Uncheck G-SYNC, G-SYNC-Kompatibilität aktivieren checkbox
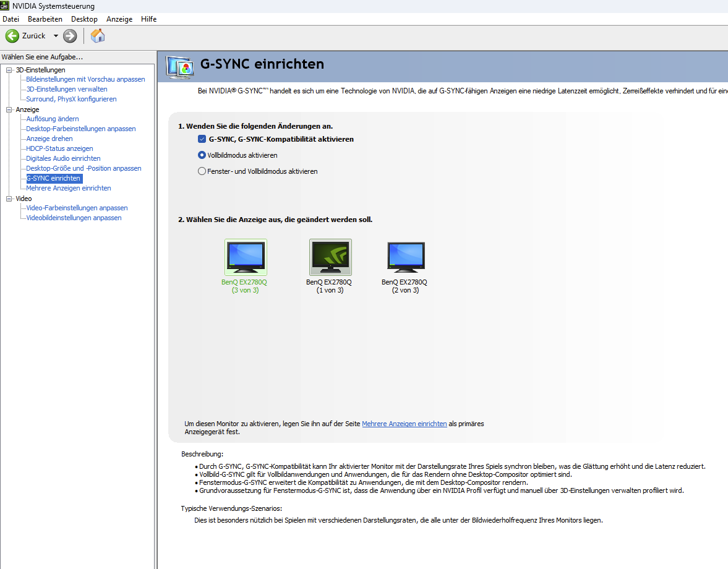The height and width of the screenshot is (569, 728). tap(202, 139)
